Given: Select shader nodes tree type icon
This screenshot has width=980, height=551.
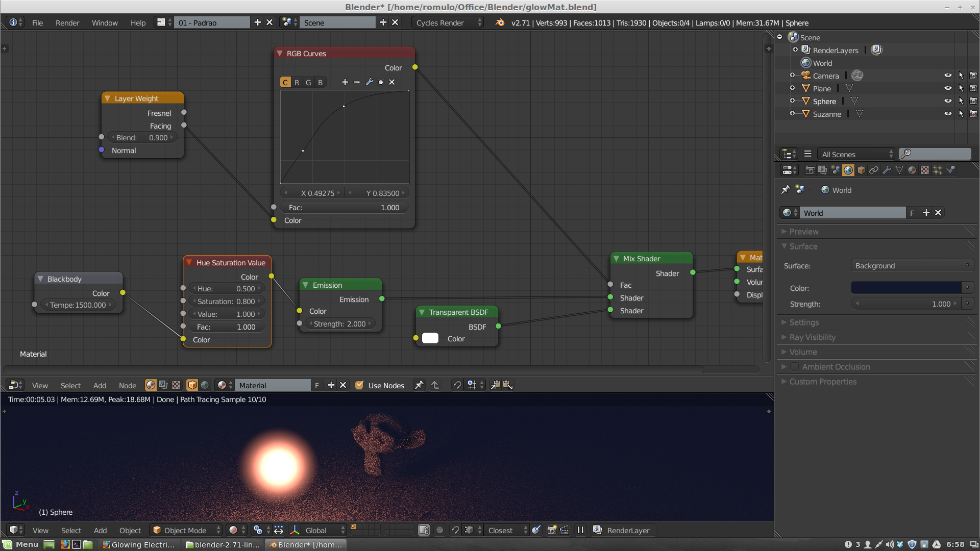Looking at the screenshot, I should [x=151, y=385].
